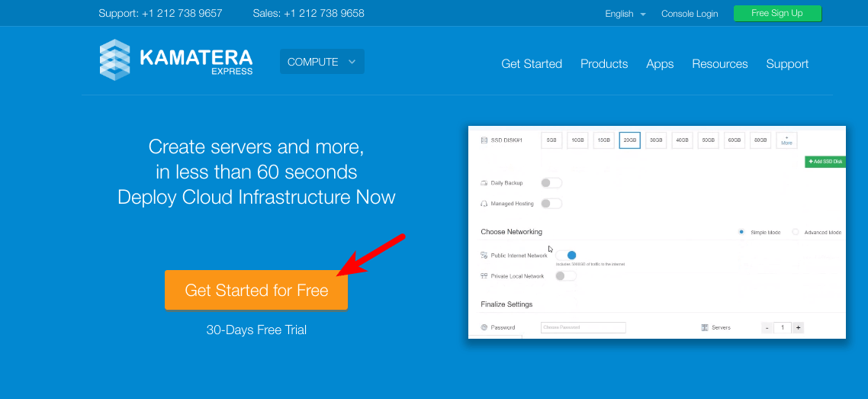
Task: Click the Kamatera Express logo
Action: click(175, 60)
